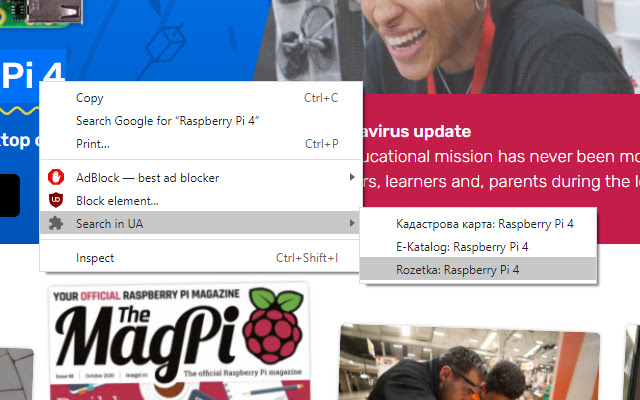Open the Search in UA submenu item
Image resolution: width=640 pixels, height=400 pixels.
pyautogui.click(x=201, y=223)
